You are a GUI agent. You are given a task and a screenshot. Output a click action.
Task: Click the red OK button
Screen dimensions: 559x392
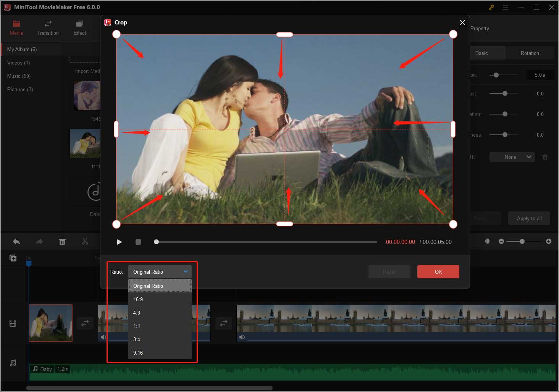click(x=438, y=272)
